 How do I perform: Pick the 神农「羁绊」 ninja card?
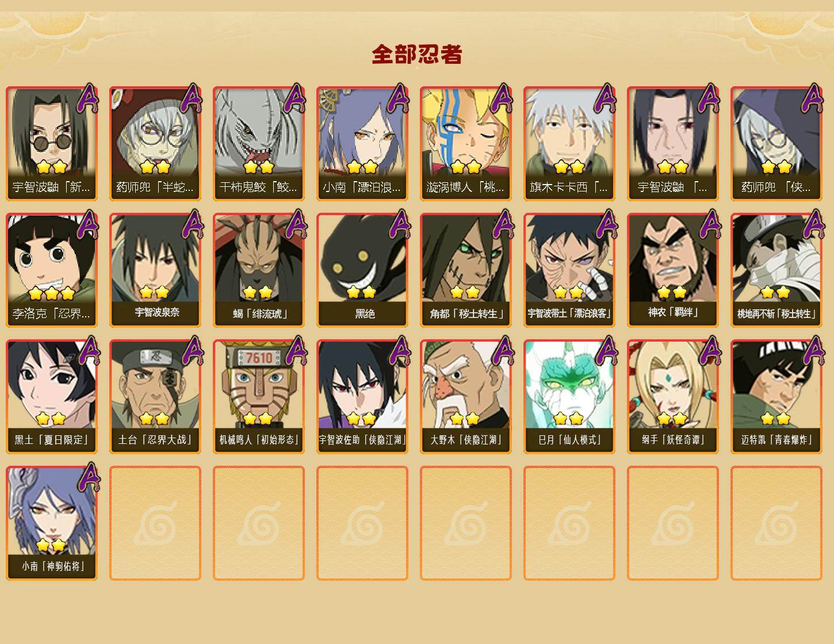tap(673, 270)
